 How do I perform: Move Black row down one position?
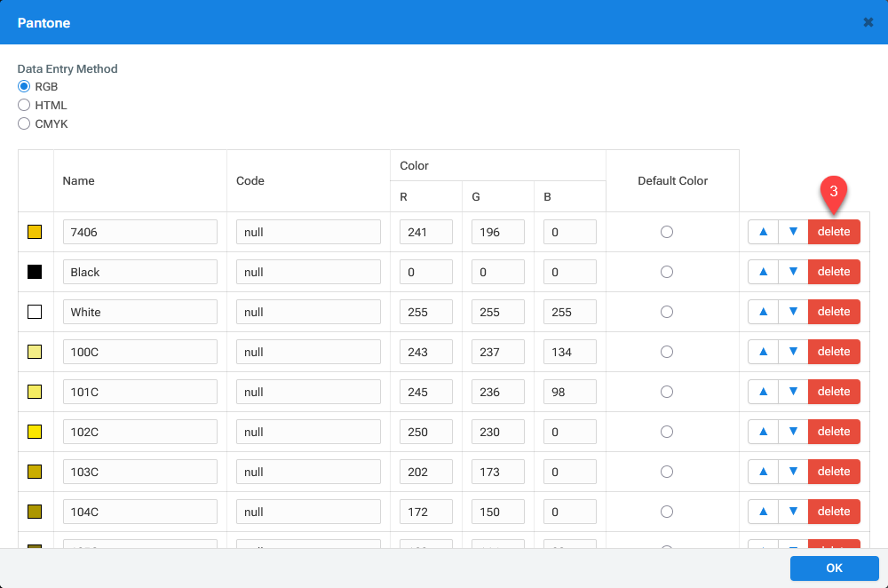point(793,272)
